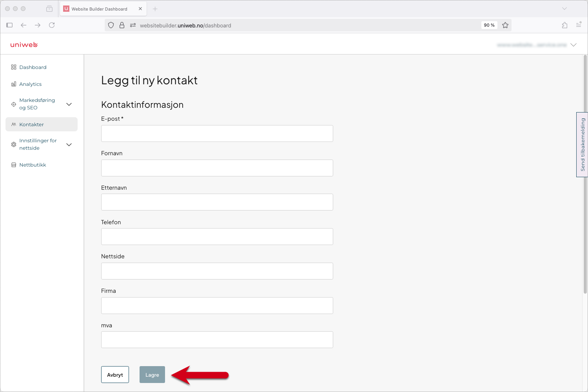Click the Markedsføring og SEO target icon
The width and height of the screenshot is (588, 392).
coord(14,104)
